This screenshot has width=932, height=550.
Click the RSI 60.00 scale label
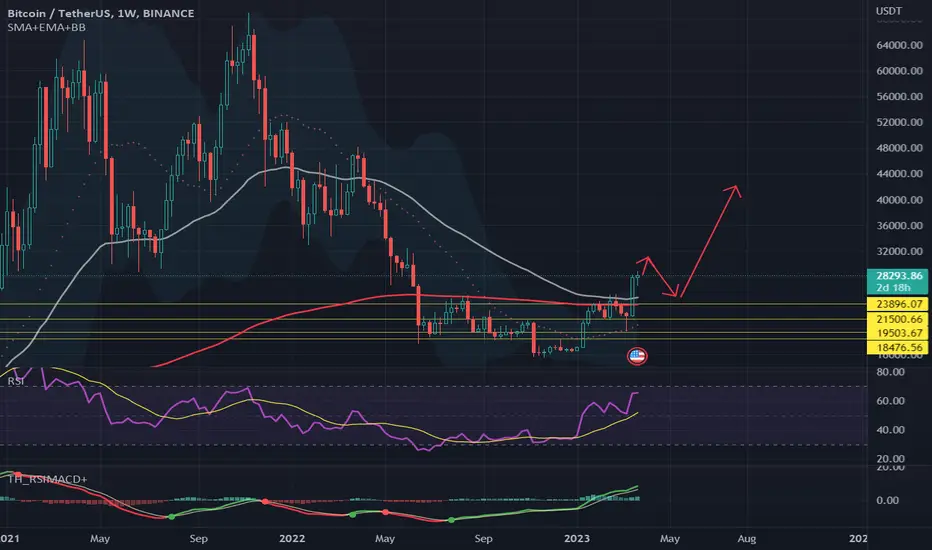890,401
